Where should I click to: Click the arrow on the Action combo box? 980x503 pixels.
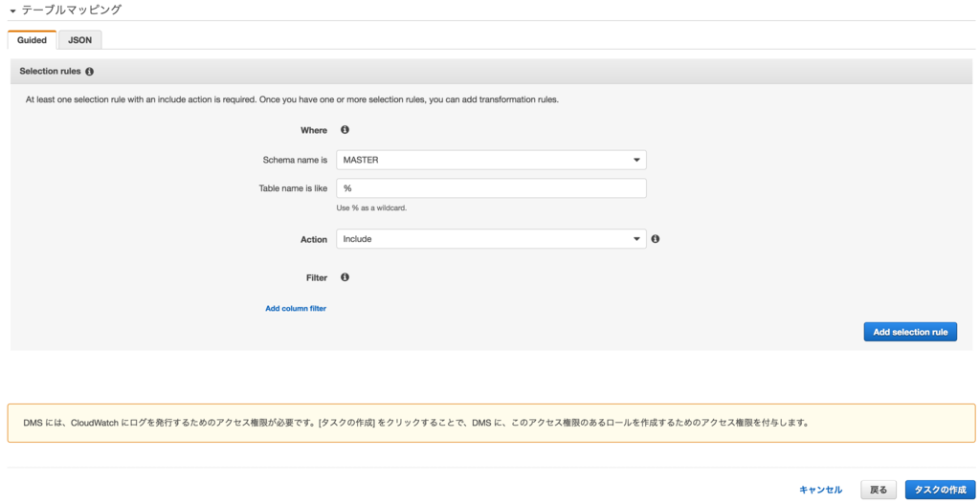pos(636,239)
